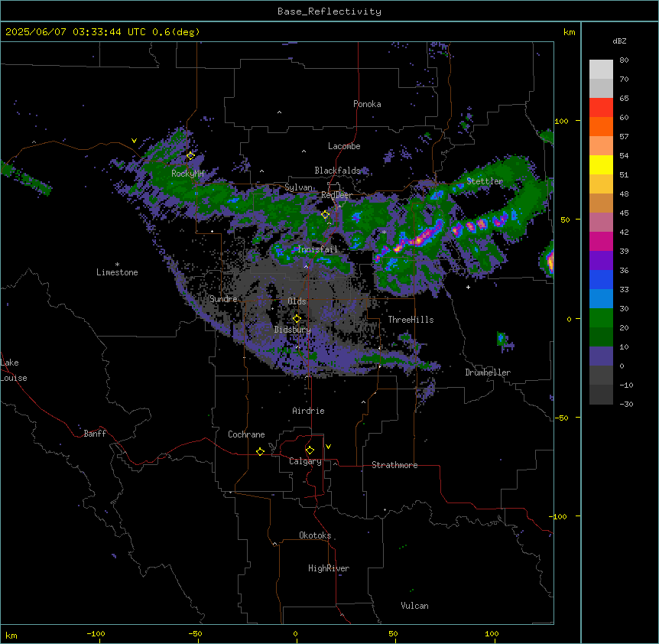Image resolution: width=659 pixels, height=644 pixels.
Task: Click the purple 36-39 dBZ legend band
Action: pos(601,261)
